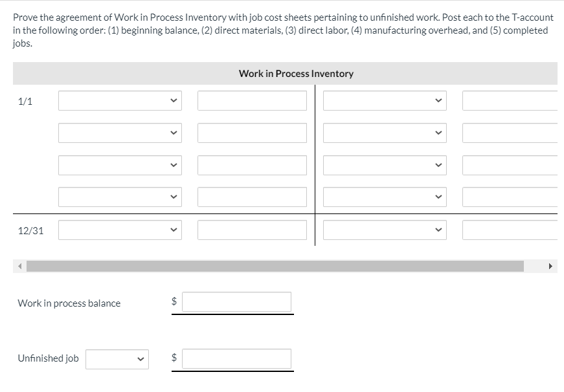564x392 pixels.
Task: Expand the fourth left-side dropdown above 12/31
Action: (119, 197)
